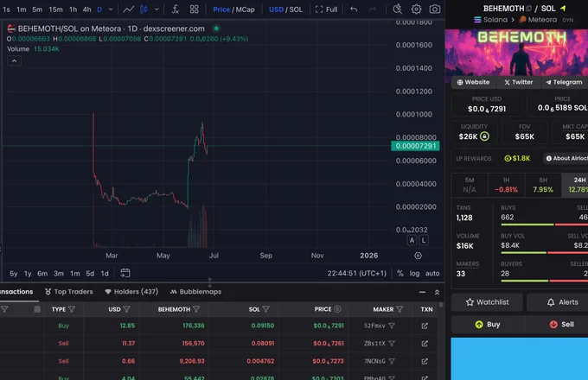
Task: Filter transactions by USD funnel icon
Action: (127, 309)
